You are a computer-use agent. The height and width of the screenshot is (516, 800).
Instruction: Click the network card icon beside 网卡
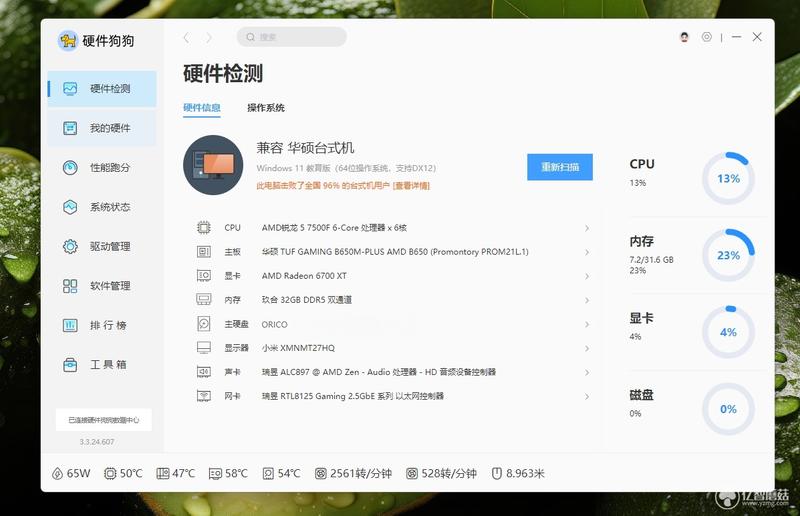[204, 396]
